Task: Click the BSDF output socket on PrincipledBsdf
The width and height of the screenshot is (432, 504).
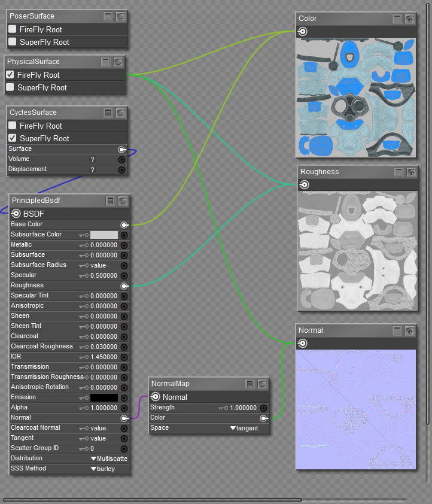Action: [16, 214]
